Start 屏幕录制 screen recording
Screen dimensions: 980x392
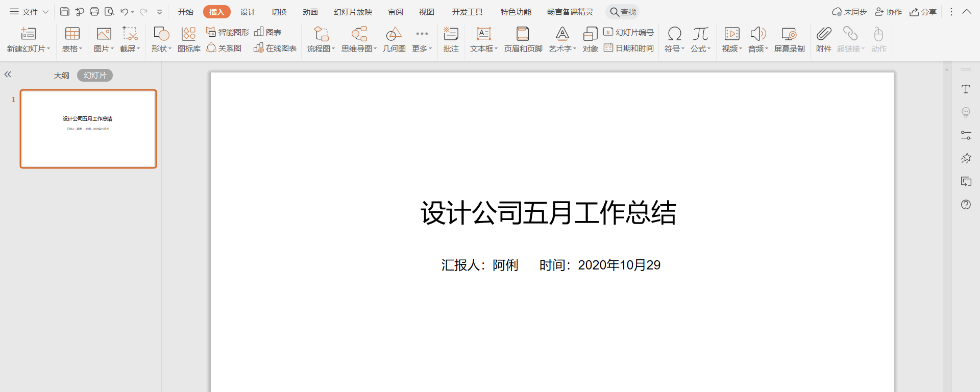pyautogui.click(x=789, y=39)
